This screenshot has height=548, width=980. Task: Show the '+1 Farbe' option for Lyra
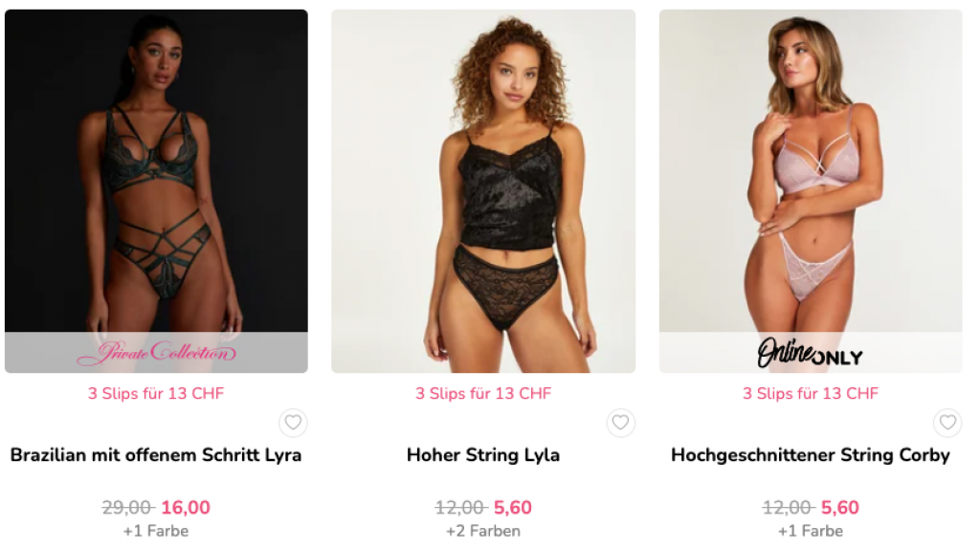click(x=156, y=531)
